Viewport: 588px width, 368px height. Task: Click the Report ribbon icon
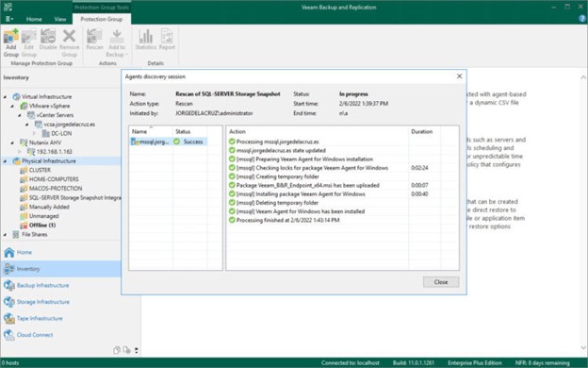[167, 40]
